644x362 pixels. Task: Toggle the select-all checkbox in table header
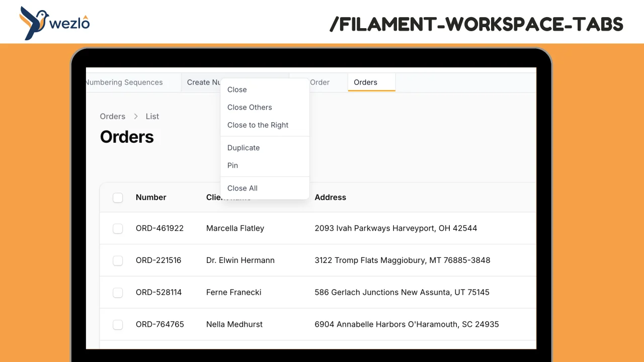[x=117, y=198]
